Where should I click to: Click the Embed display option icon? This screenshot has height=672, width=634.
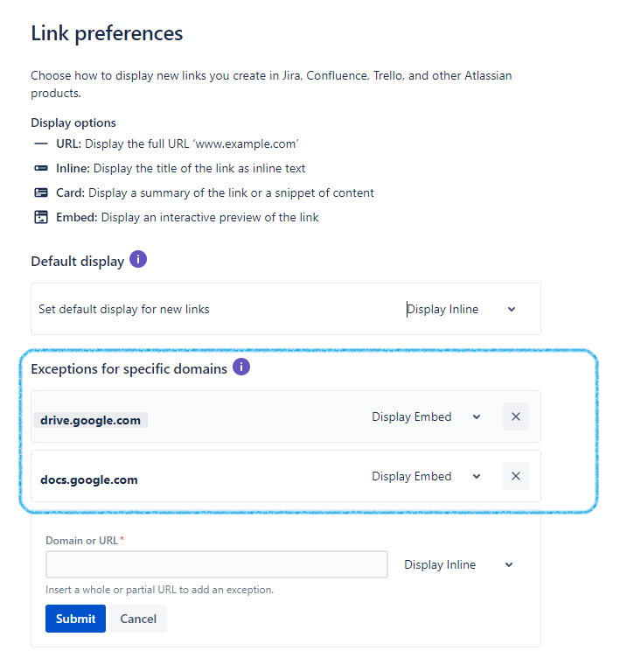[41, 217]
